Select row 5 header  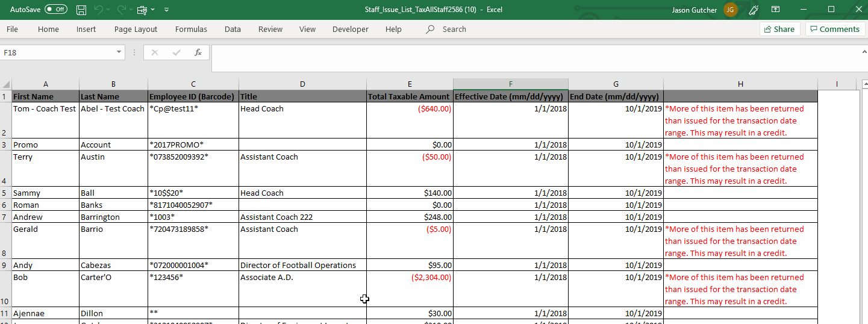coord(6,193)
